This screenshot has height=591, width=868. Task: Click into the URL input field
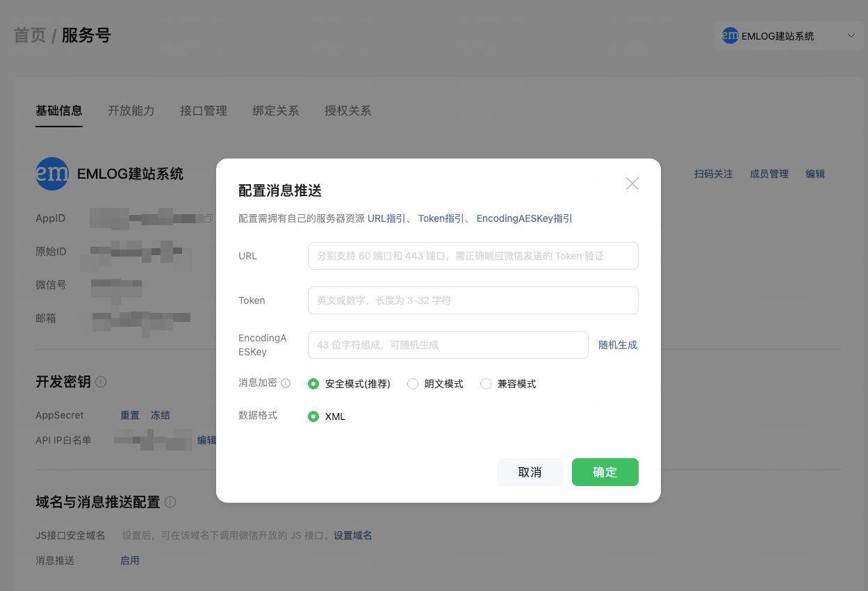(x=473, y=256)
